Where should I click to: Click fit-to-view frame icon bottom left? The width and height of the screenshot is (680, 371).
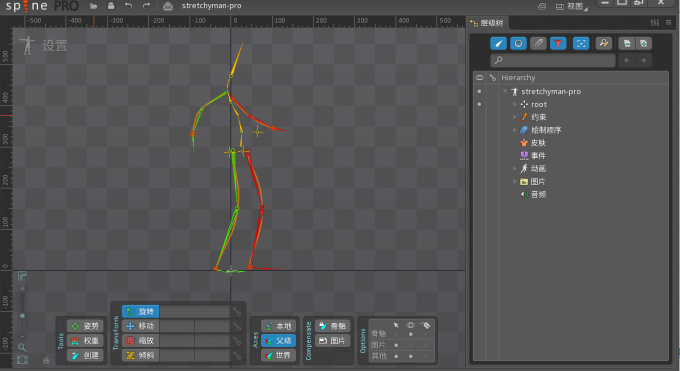[22, 360]
